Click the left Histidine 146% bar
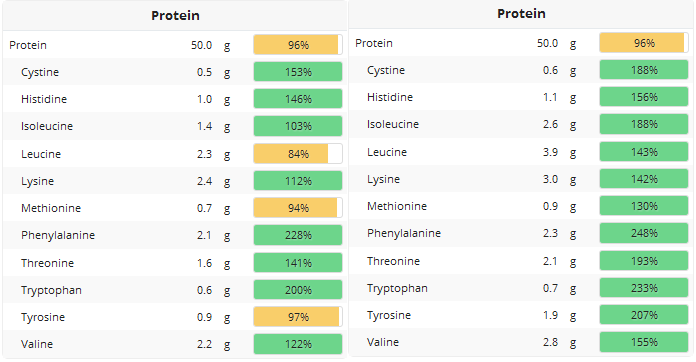This screenshot has width=696, height=362. [298, 99]
